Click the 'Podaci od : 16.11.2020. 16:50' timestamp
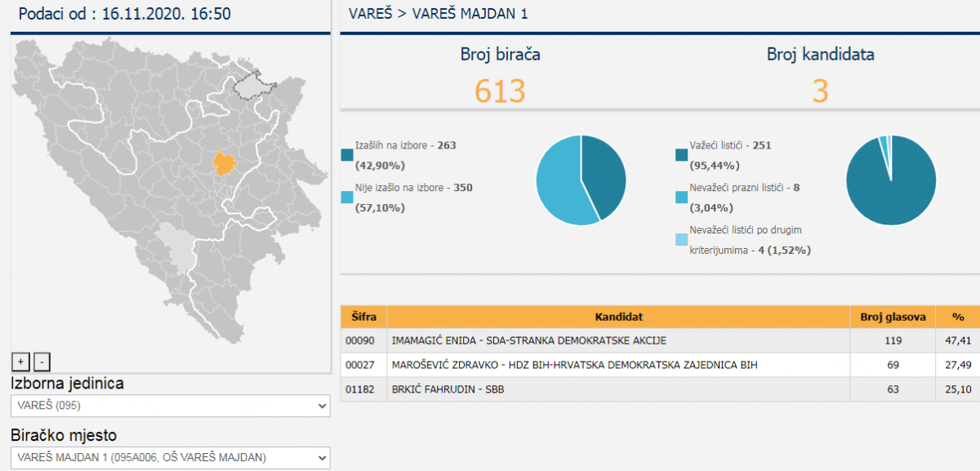 click(x=124, y=14)
